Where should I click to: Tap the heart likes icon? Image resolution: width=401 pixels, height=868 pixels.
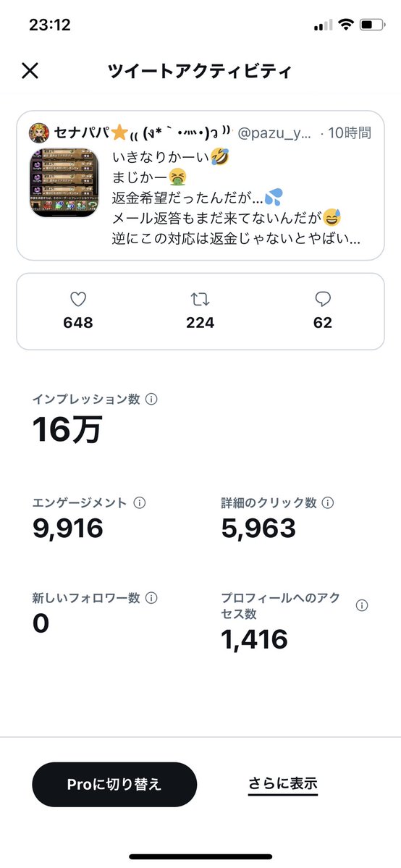click(78, 300)
